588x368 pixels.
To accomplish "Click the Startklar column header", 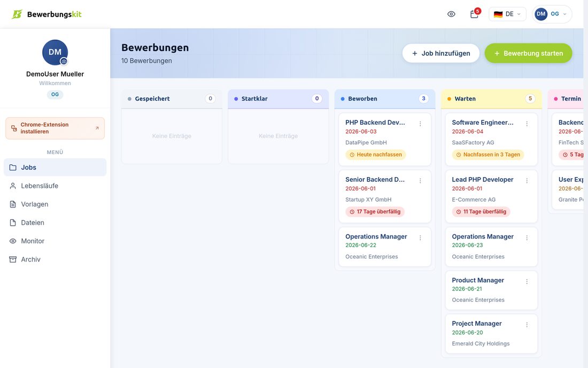I will point(278,98).
